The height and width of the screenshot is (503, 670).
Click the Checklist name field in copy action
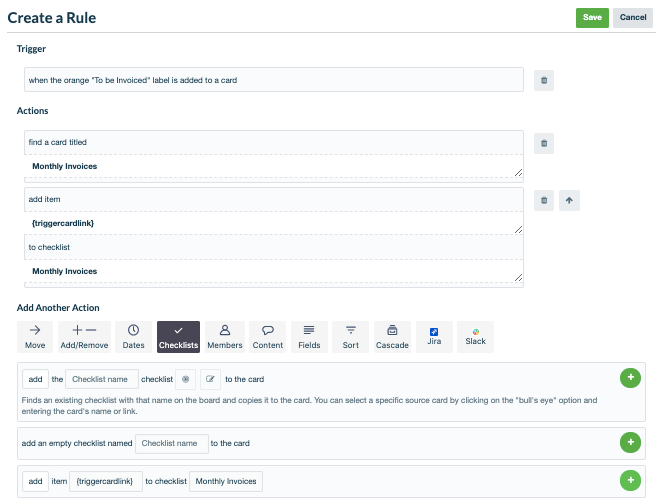tap(109, 379)
